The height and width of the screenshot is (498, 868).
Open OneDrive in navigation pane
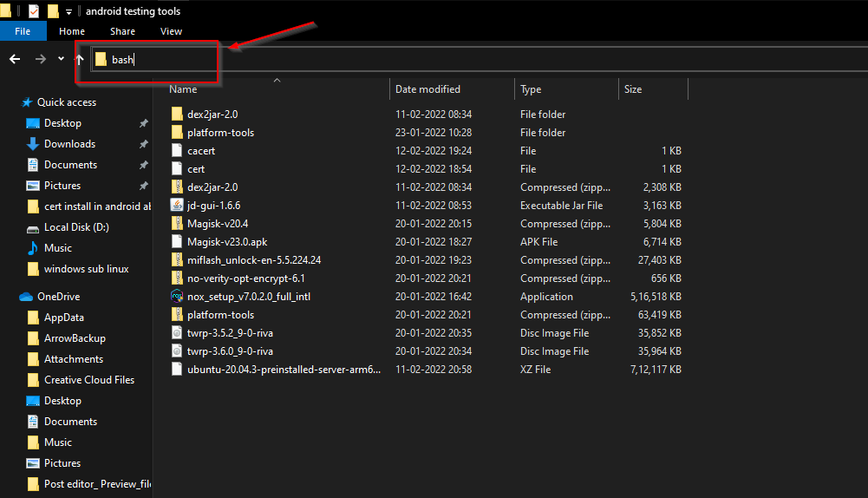(x=59, y=297)
